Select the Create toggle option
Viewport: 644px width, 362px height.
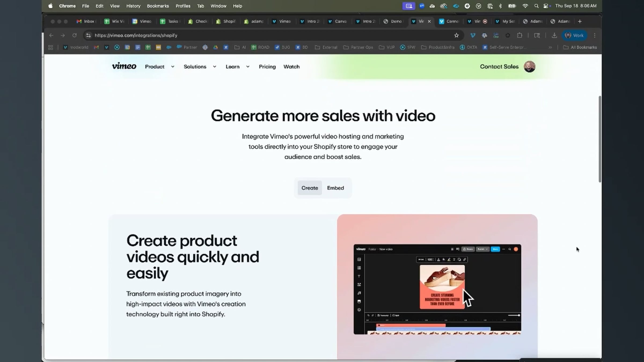(310, 188)
